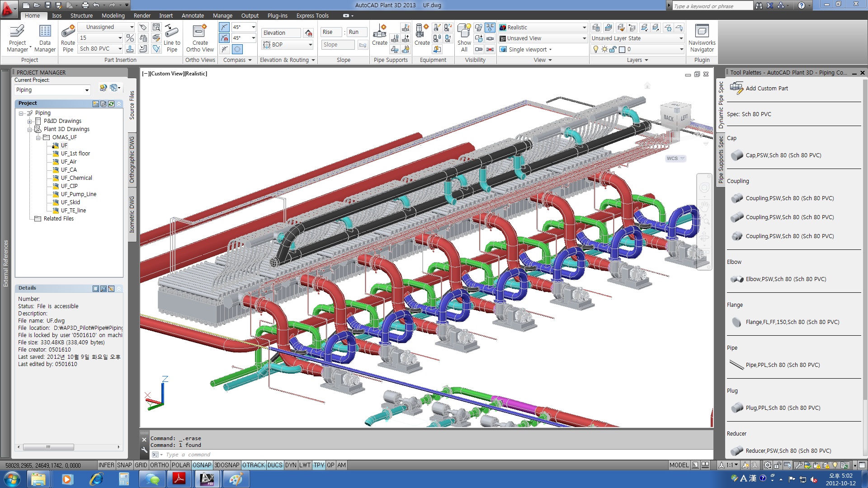The width and height of the screenshot is (868, 488).
Task: Select the Elbow,PSW,Sch 80 part
Action: click(x=786, y=279)
